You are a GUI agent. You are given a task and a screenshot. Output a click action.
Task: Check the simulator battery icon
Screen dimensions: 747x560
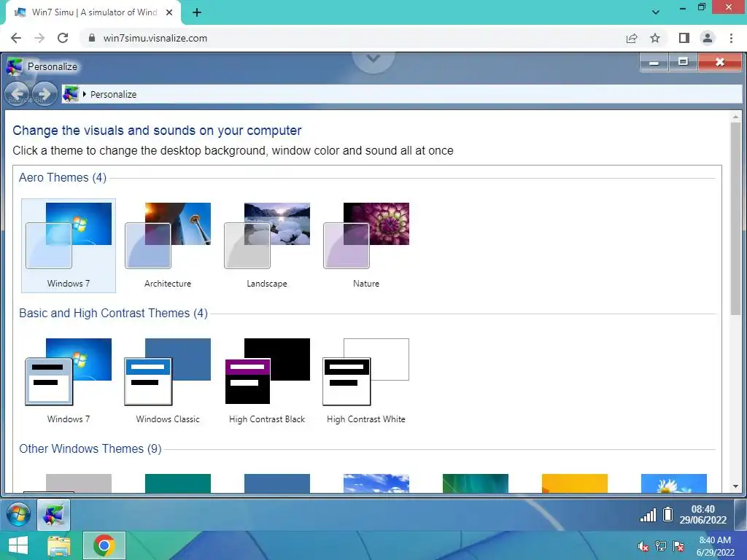tap(668, 515)
